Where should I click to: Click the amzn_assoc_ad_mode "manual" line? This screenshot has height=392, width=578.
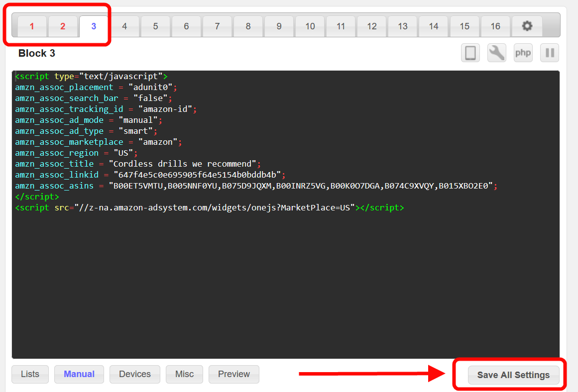pos(89,120)
